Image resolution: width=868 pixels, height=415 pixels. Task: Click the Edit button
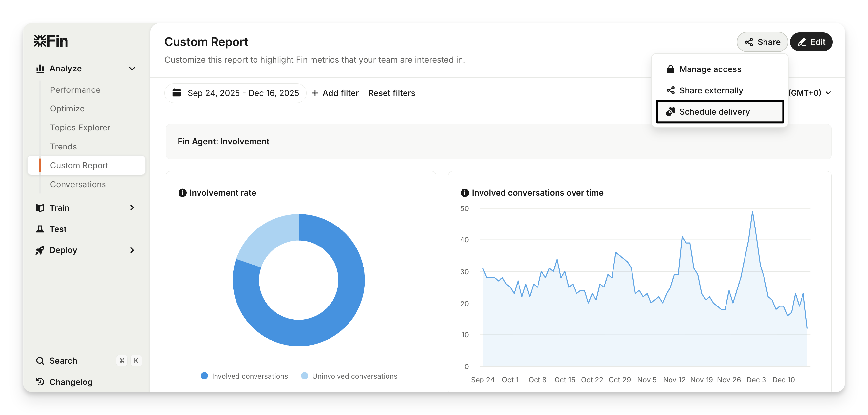click(x=811, y=42)
